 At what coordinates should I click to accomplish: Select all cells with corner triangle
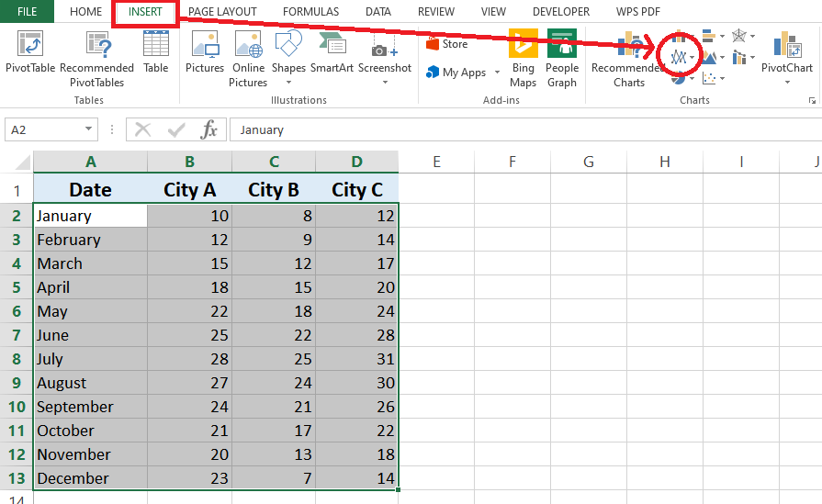pos(23,162)
